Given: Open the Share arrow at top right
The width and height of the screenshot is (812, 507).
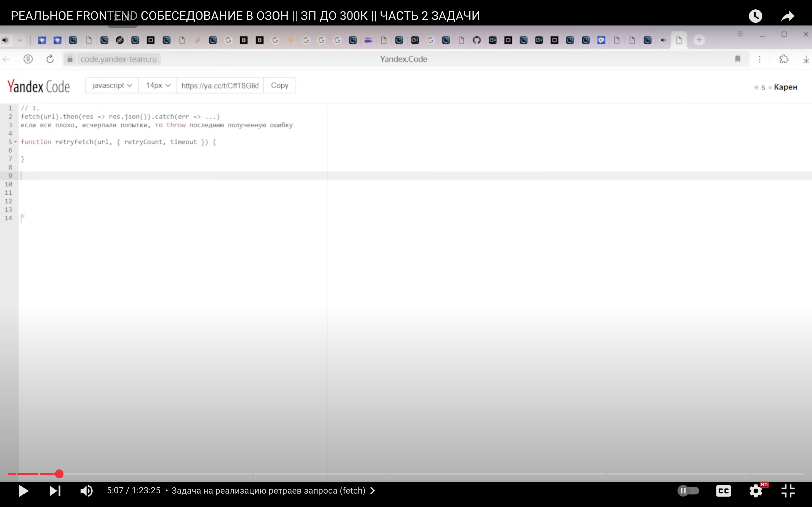Looking at the screenshot, I should click(788, 16).
